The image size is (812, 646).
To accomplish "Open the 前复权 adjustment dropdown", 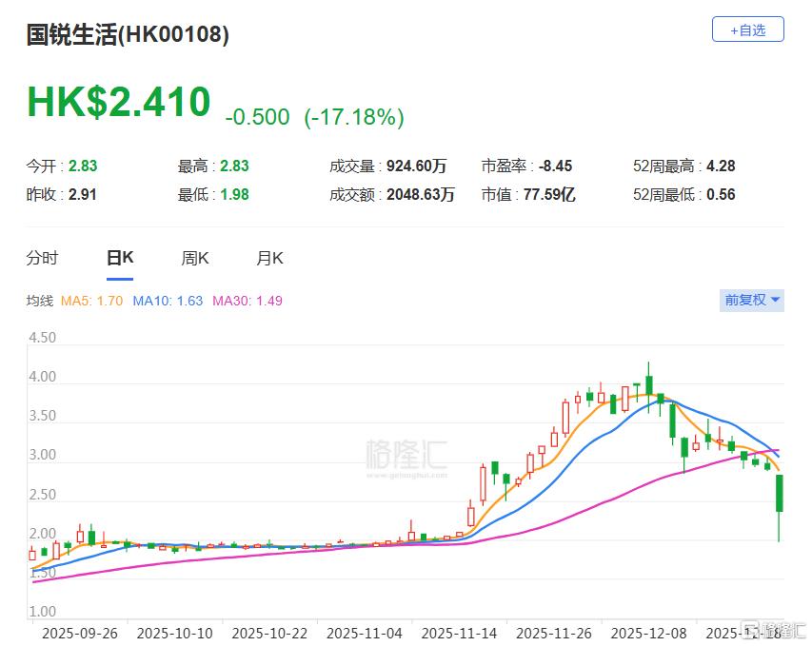I will (x=751, y=300).
